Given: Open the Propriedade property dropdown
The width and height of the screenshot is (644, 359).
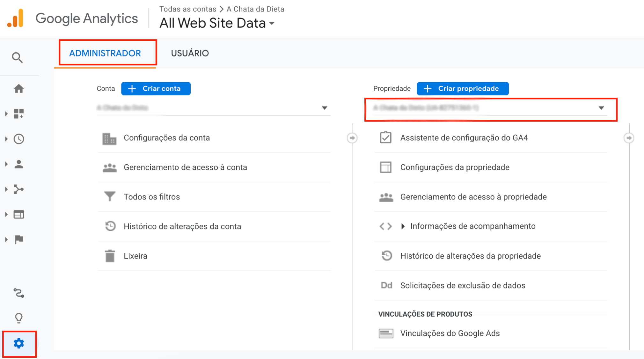Looking at the screenshot, I should pyautogui.click(x=491, y=108).
